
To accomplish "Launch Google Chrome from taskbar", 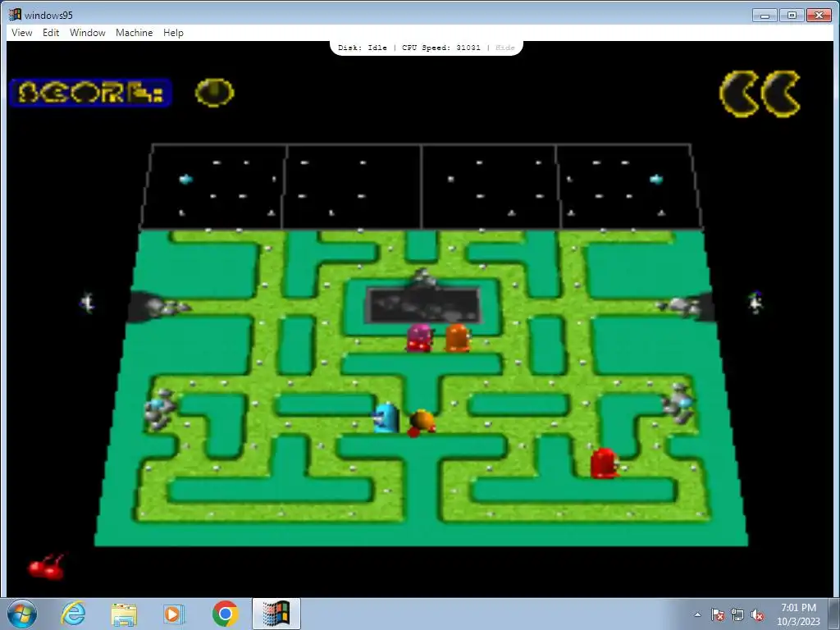I will pos(225,614).
